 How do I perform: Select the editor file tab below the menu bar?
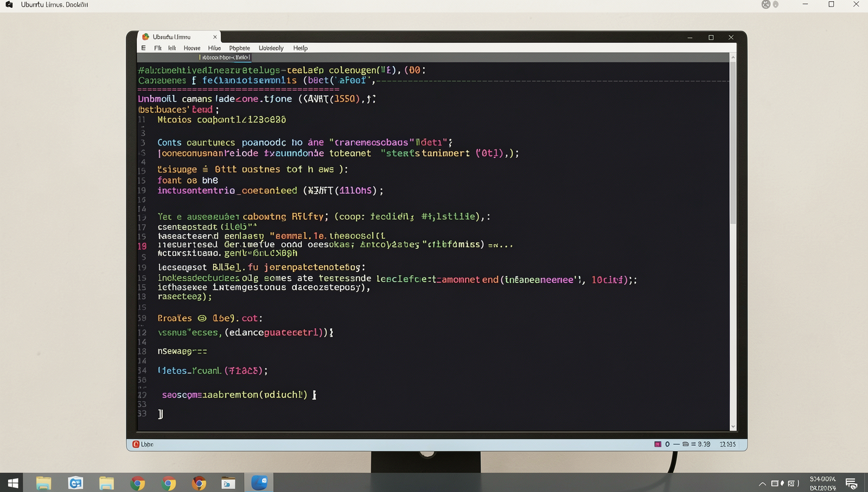[x=225, y=57]
